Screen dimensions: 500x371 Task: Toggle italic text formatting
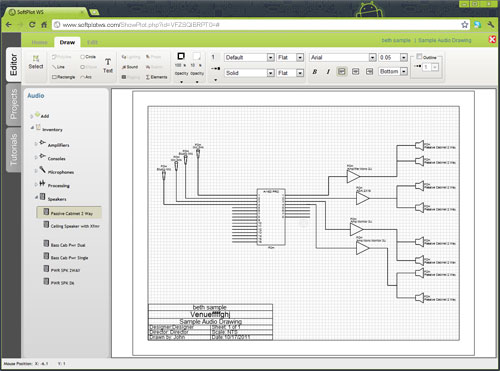click(328, 71)
